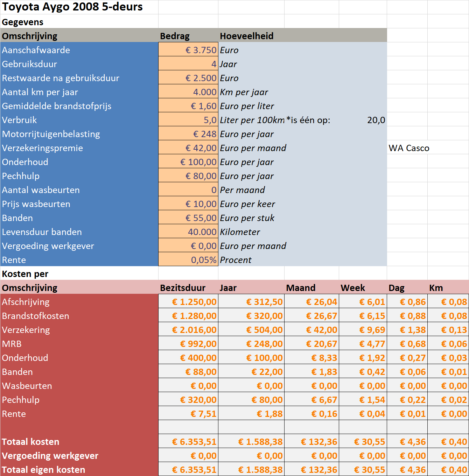Click the 'Gegevens' section heading cell
This screenshot has width=469, height=476.
79,21
